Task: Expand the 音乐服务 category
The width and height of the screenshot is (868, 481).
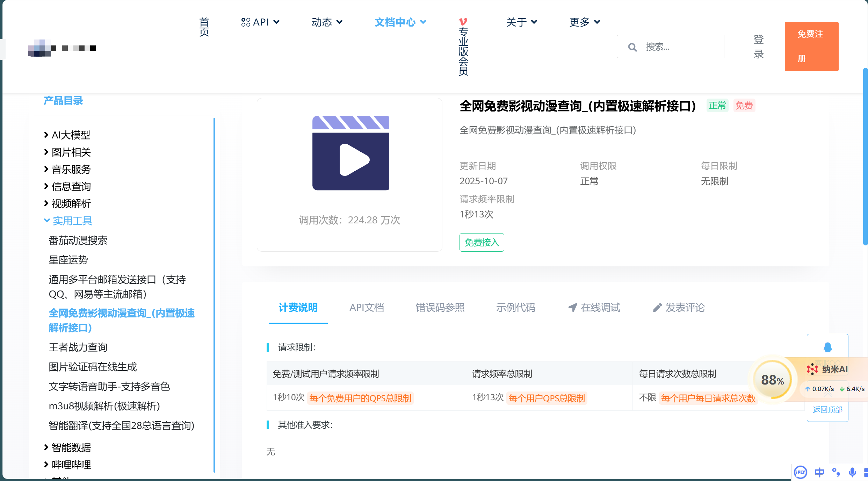Action: (x=67, y=169)
